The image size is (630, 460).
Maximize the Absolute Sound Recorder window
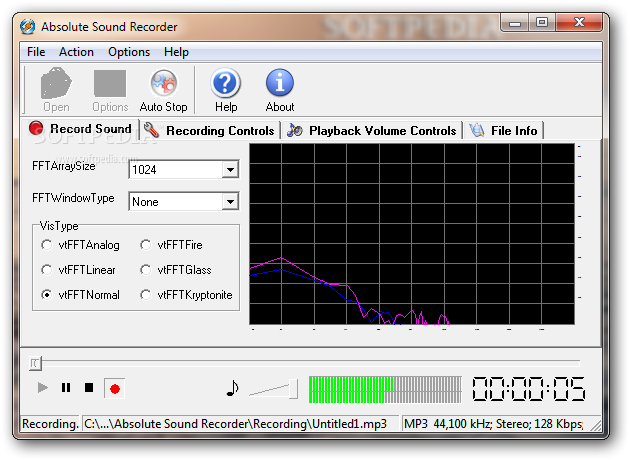click(x=541, y=22)
